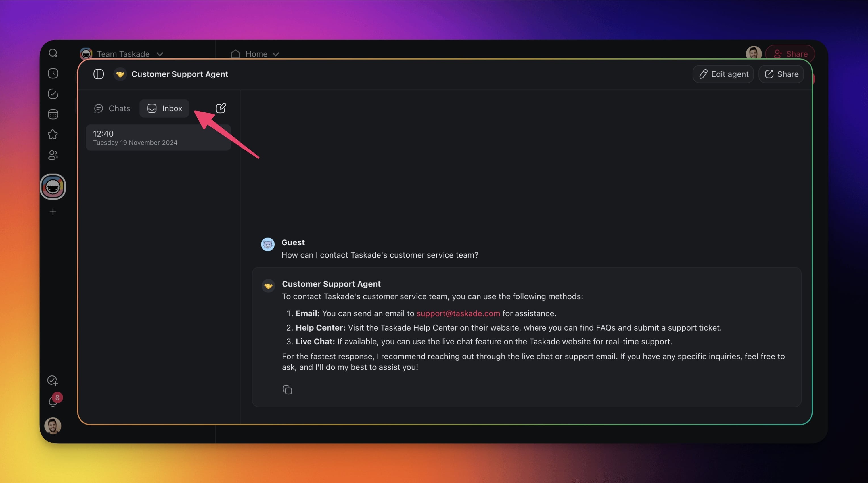The height and width of the screenshot is (483, 868).
Task: Switch to the Chats tab
Action: [x=112, y=108]
